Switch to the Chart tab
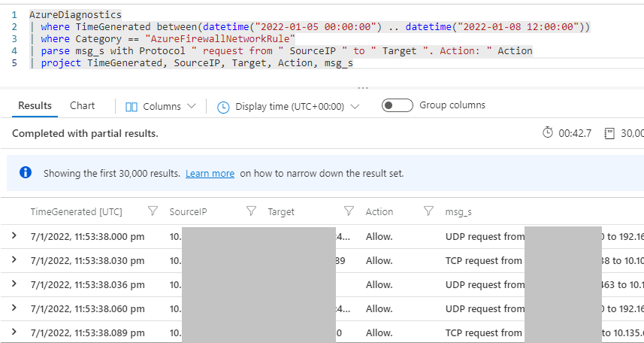 [83, 106]
